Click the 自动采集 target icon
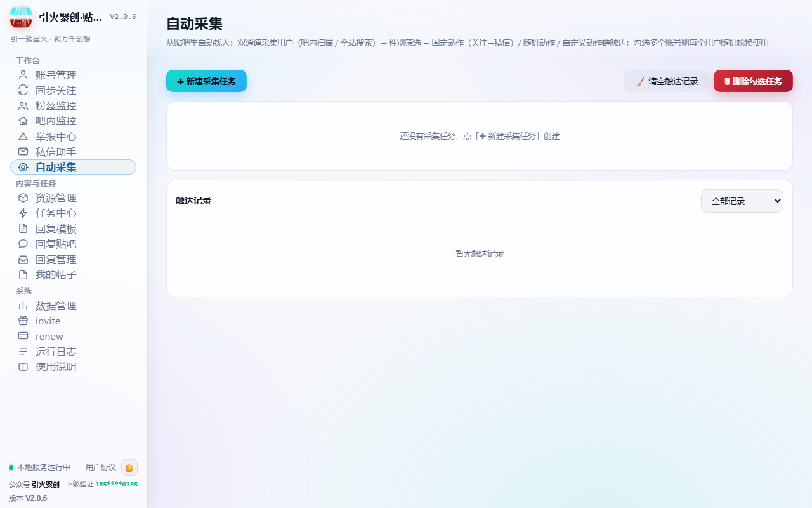The image size is (812, 508). click(23, 167)
